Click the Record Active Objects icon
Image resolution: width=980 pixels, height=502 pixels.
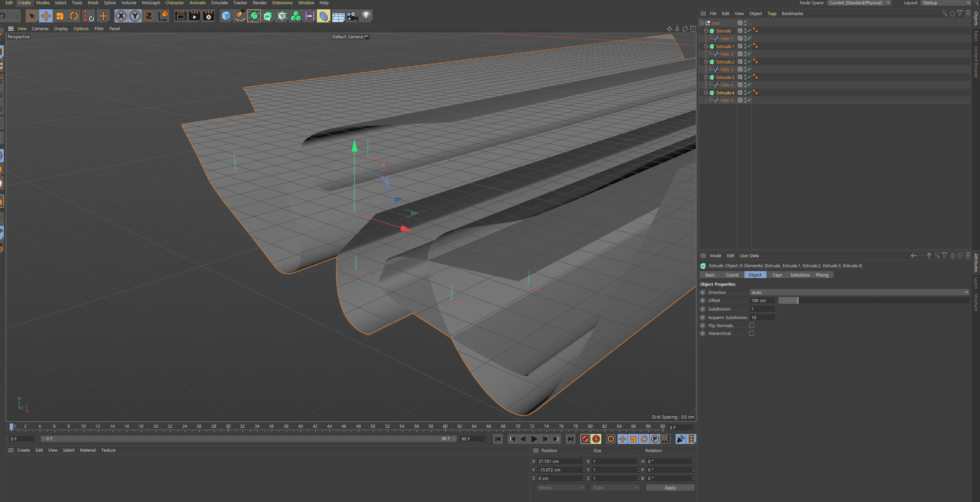click(x=585, y=439)
